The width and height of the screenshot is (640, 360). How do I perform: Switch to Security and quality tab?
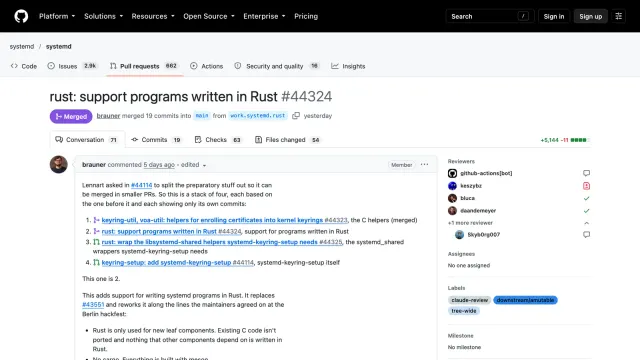point(277,66)
